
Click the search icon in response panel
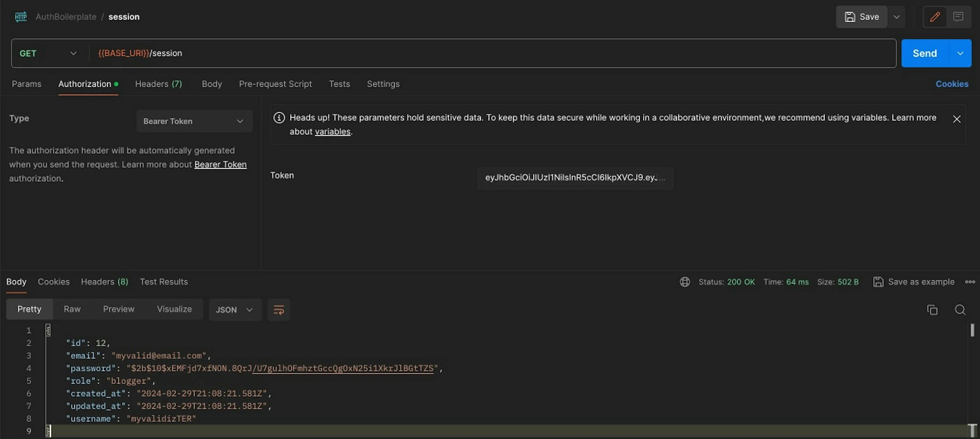[x=960, y=309]
